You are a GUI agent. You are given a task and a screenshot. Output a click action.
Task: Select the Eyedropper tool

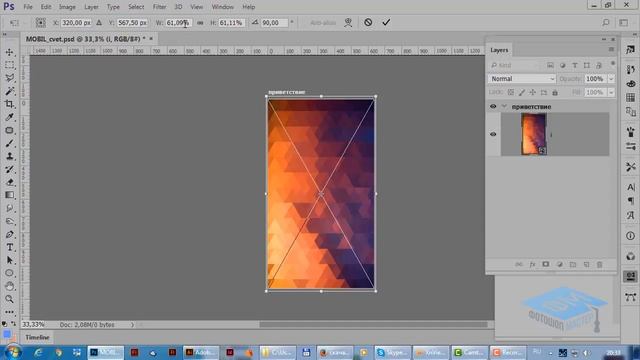click(x=9, y=117)
